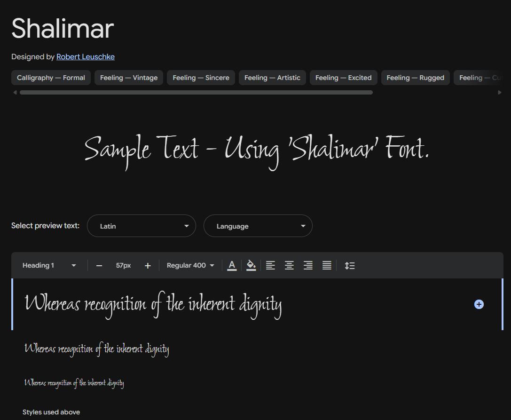Click the horizontal tag scrollbar thumb
This screenshot has height=420, width=511.
(196, 93)
